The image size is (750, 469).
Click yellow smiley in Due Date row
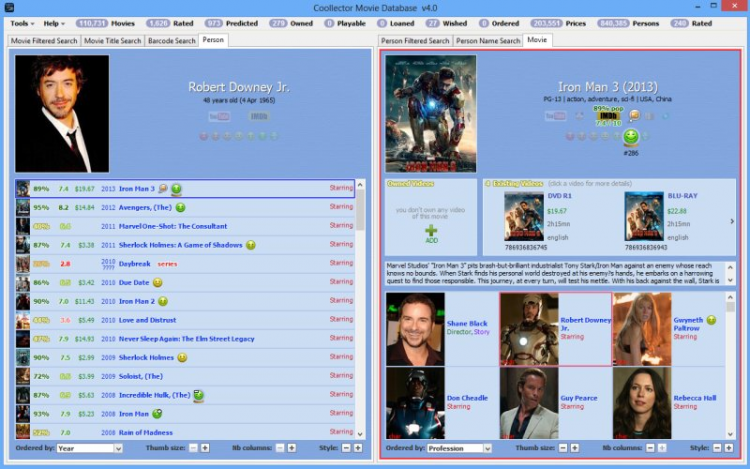click(x=157, y=283)
